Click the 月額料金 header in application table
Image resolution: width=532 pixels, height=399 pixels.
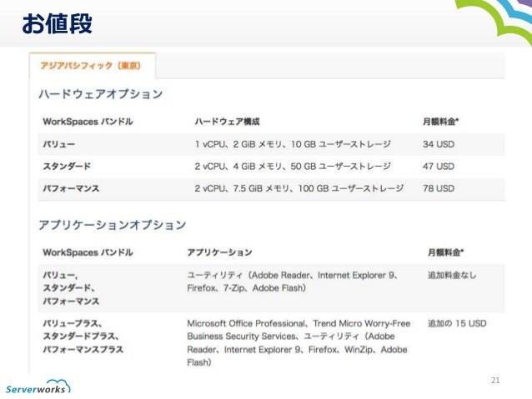pos(446,252)
